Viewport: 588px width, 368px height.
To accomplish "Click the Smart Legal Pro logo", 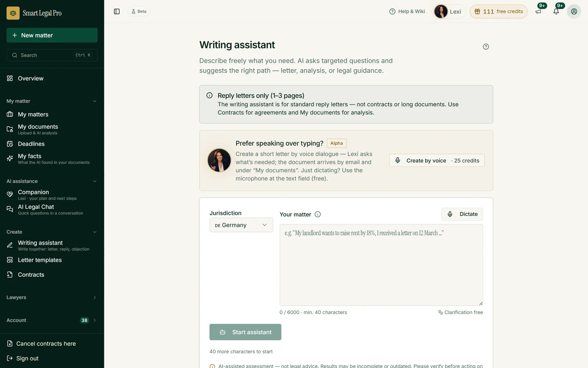I will (34, 13).
